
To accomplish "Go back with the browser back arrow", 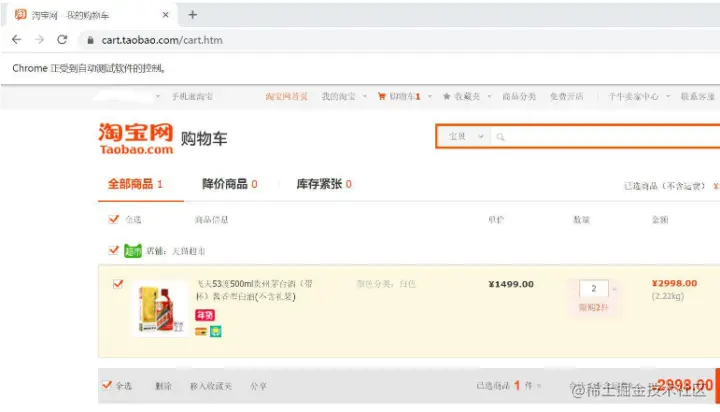I will pos(17,40).
